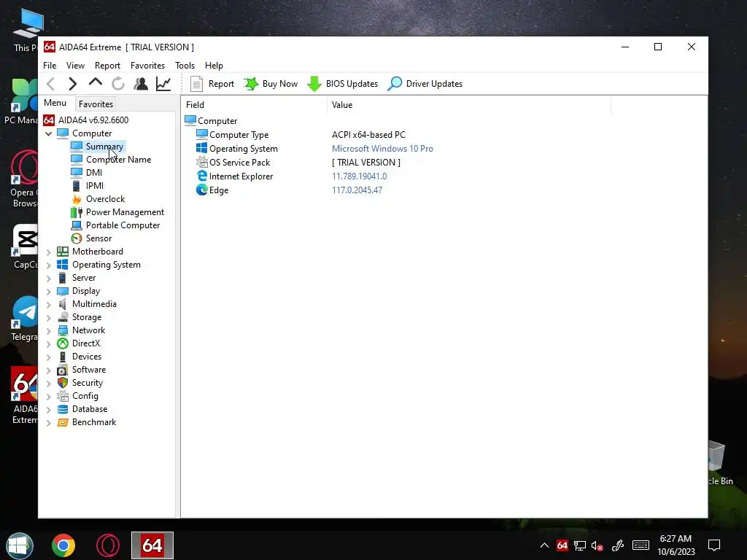Open the Windows Start button
This screenshot has height=560, width=747.
[20, 545]
